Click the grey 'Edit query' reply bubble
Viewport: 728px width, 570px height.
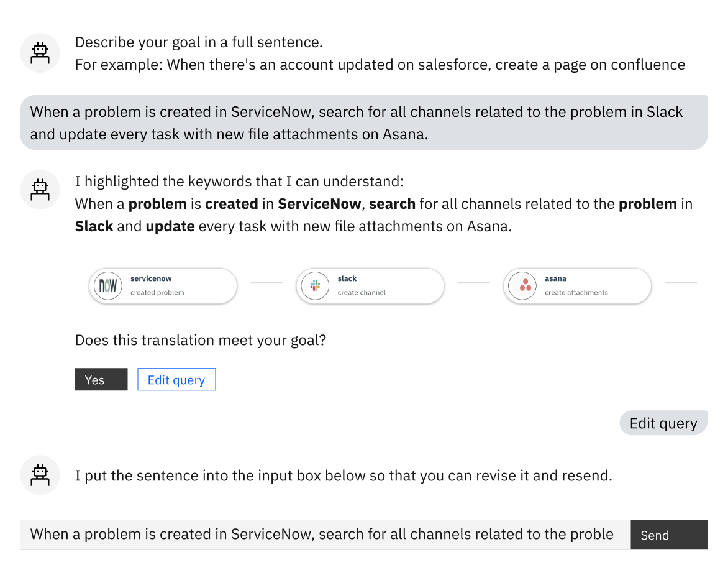663,423
